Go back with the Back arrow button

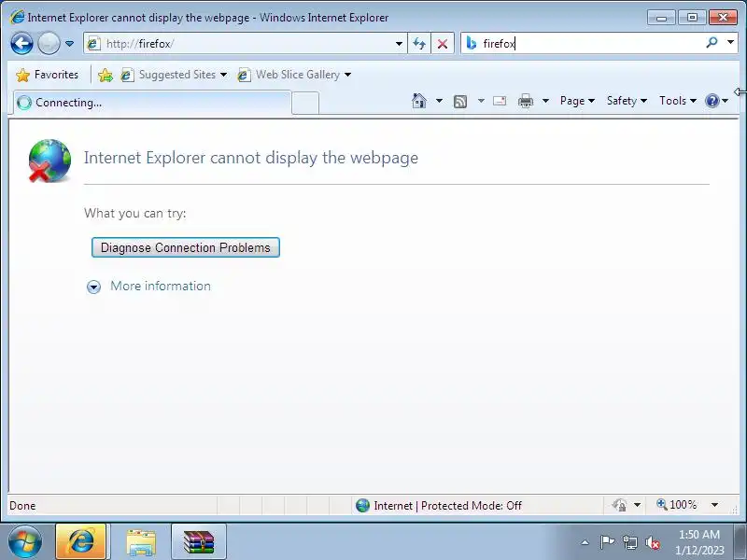pyautogui.click(x=21, y=44)
